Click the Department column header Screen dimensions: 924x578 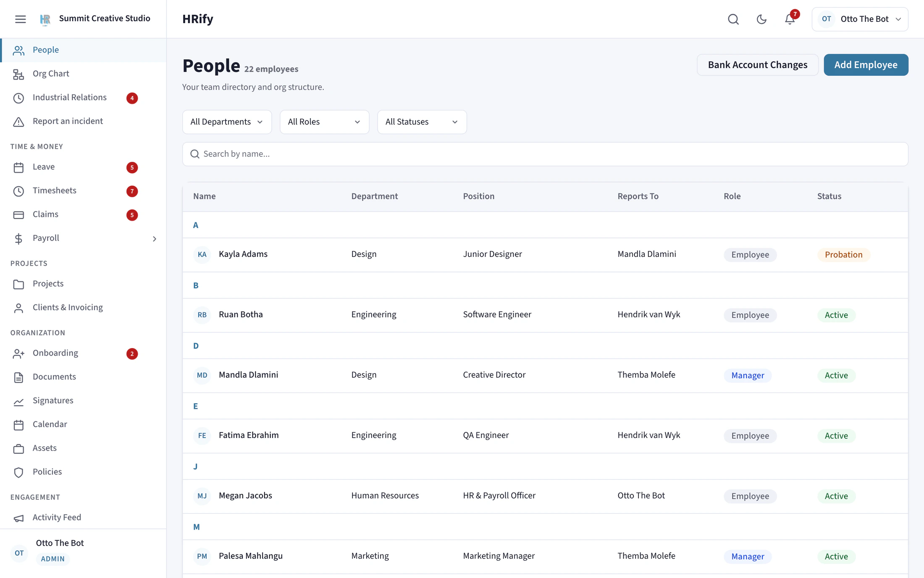click(x=374, y=196)
